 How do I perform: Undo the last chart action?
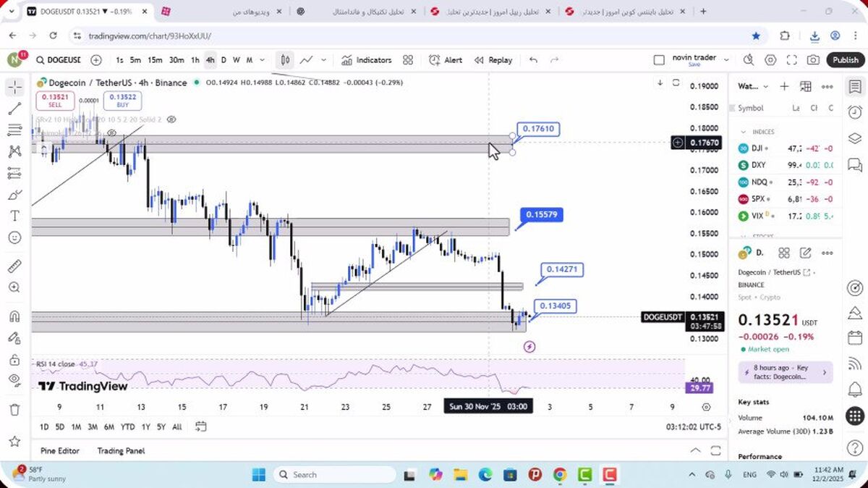tap(533, 60)
